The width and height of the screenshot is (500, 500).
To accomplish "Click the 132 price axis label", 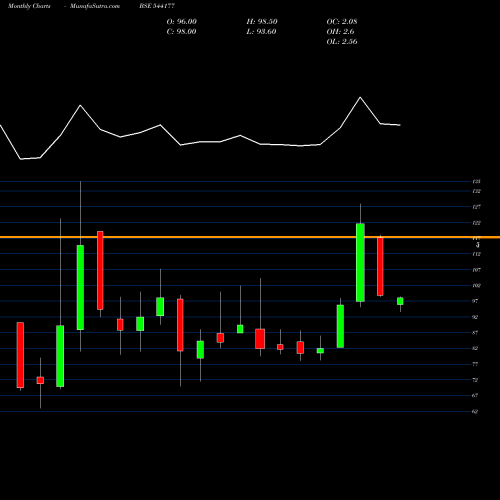I will click(477, 191).
